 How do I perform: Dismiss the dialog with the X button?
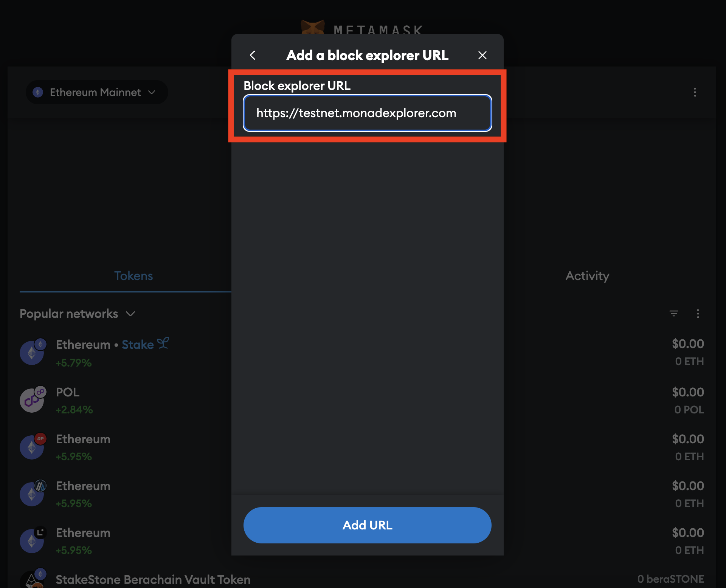pos(482,55)
